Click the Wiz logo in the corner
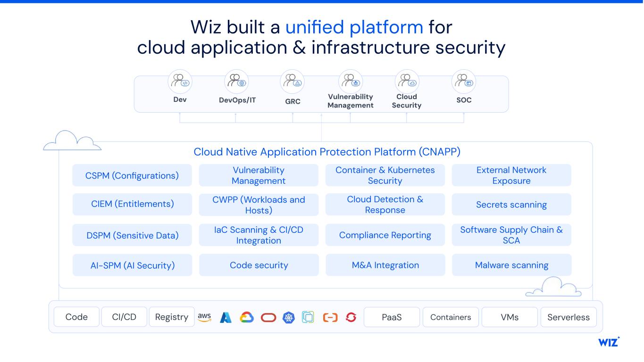The height and width of the screenshot is (362, 644). [x=609, y=342]
